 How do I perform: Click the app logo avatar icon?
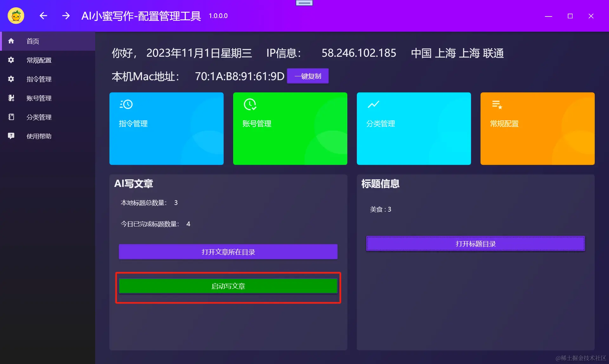pos(16,16)
